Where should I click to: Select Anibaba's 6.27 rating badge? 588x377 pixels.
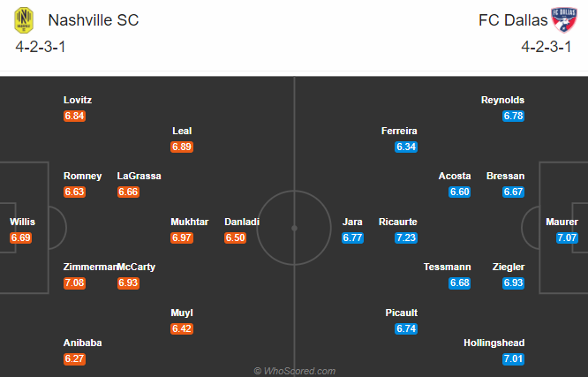(x=74, y=358)
